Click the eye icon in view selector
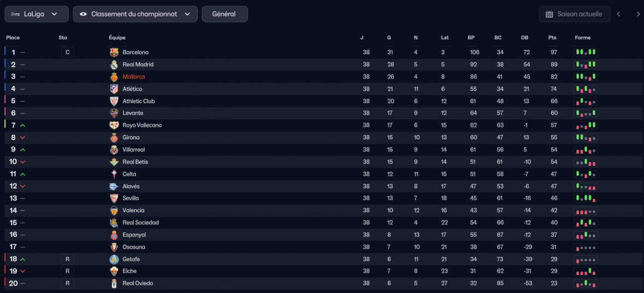This screenshot has height=293, width=644. pos(83,14)
